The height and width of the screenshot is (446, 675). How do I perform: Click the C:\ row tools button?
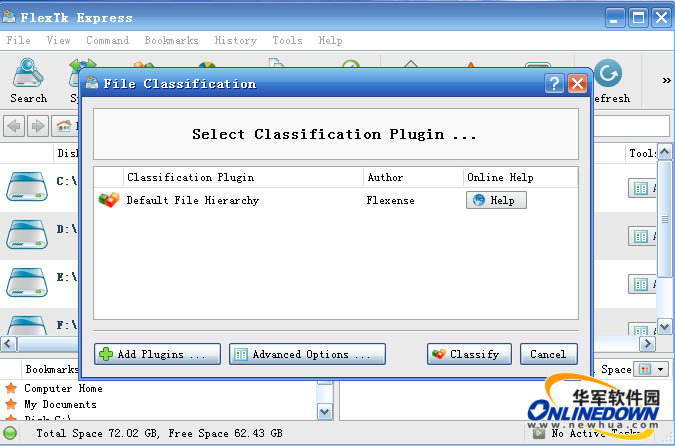point(642,188)
